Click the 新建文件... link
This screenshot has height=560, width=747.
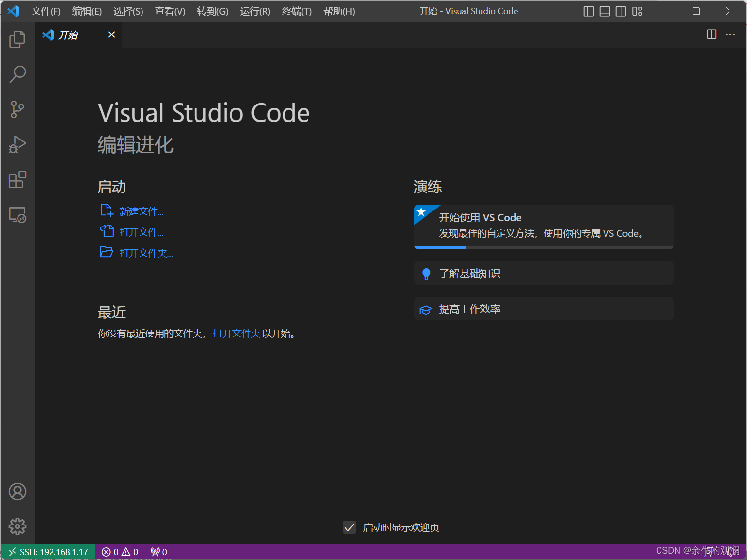142,211
